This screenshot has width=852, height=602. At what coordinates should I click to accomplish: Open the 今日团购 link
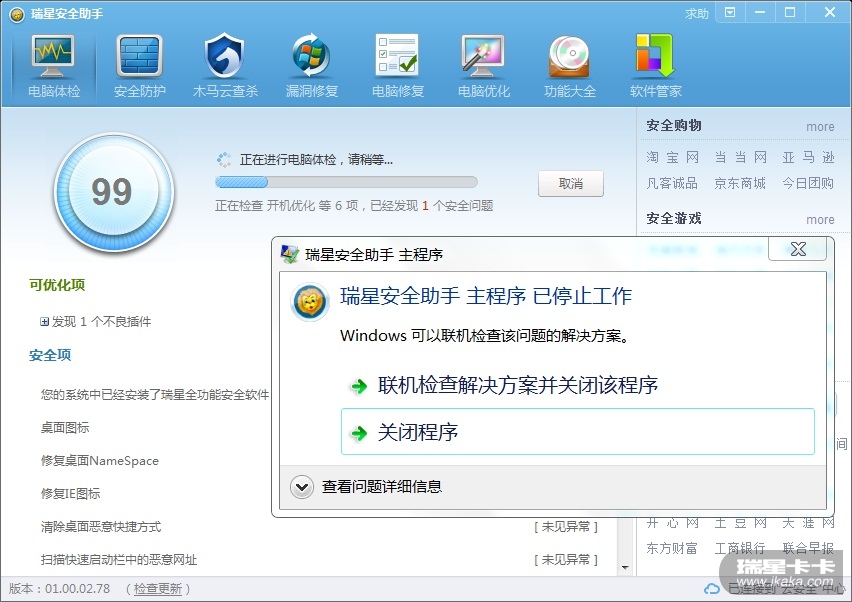tap(808, 183)
